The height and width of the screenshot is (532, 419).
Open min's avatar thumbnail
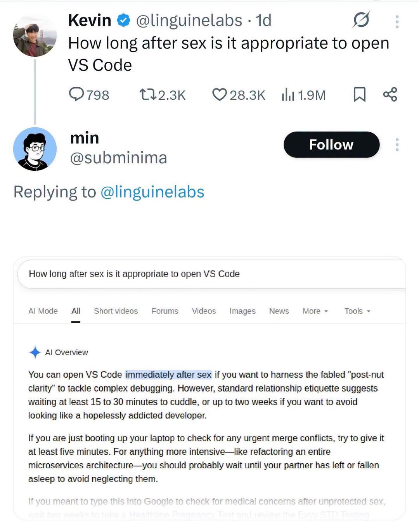(35, 149)
